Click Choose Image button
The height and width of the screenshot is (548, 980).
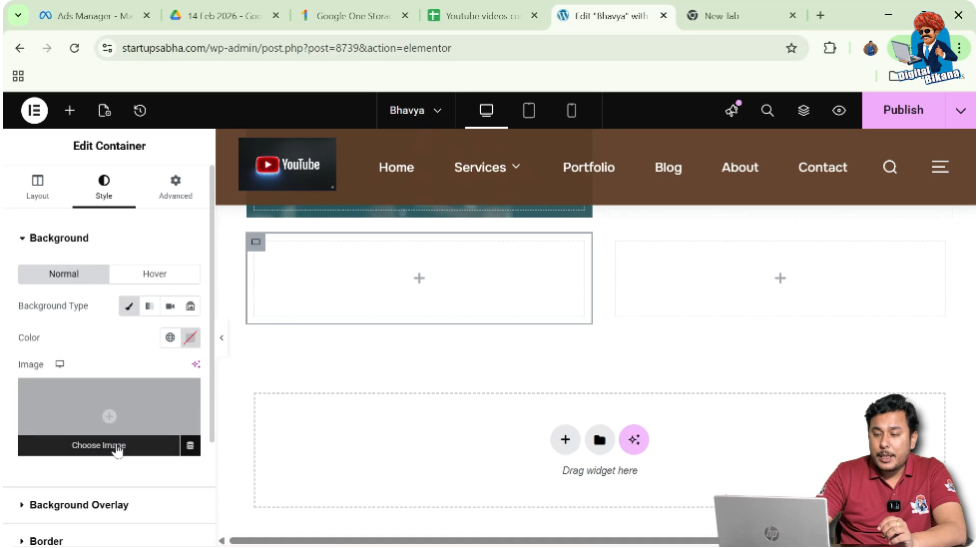[x=98, y=445]
